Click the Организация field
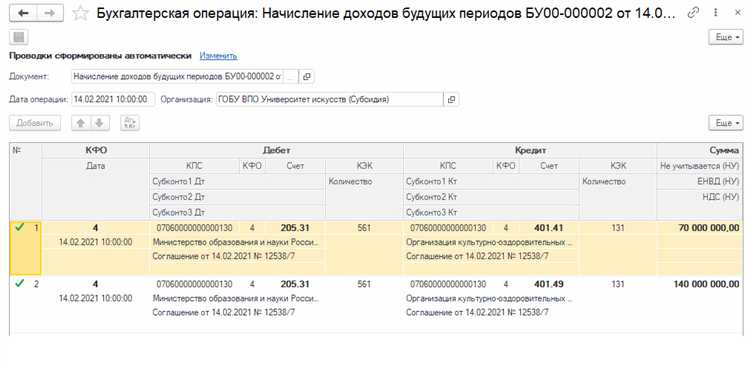The width and height of the screenshot is (750, 370). [330, 99]
